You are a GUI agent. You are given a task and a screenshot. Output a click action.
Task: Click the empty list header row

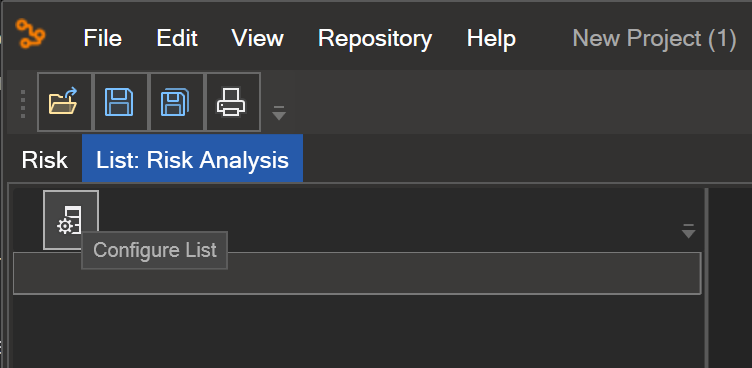coord(357,273)
